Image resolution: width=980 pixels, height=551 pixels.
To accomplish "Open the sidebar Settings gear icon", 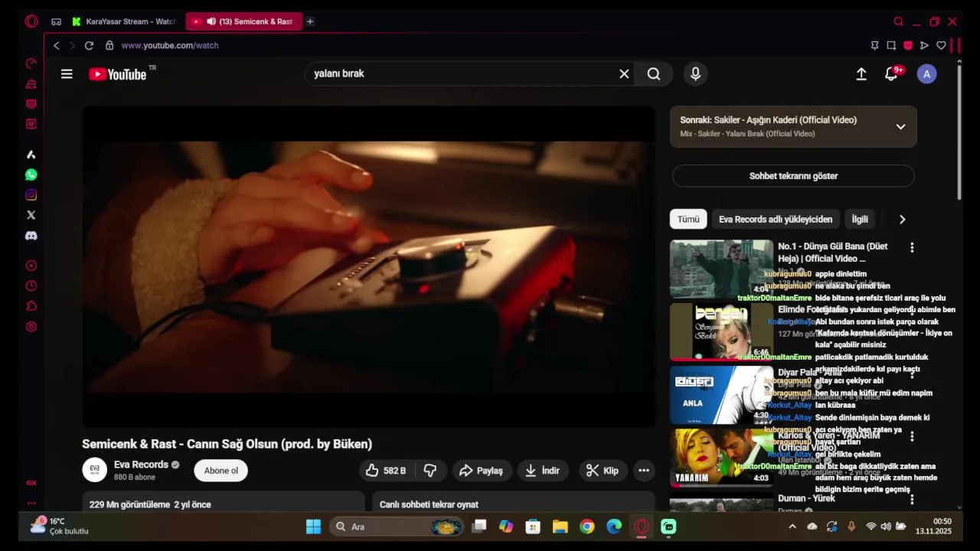I will (31, 327).
